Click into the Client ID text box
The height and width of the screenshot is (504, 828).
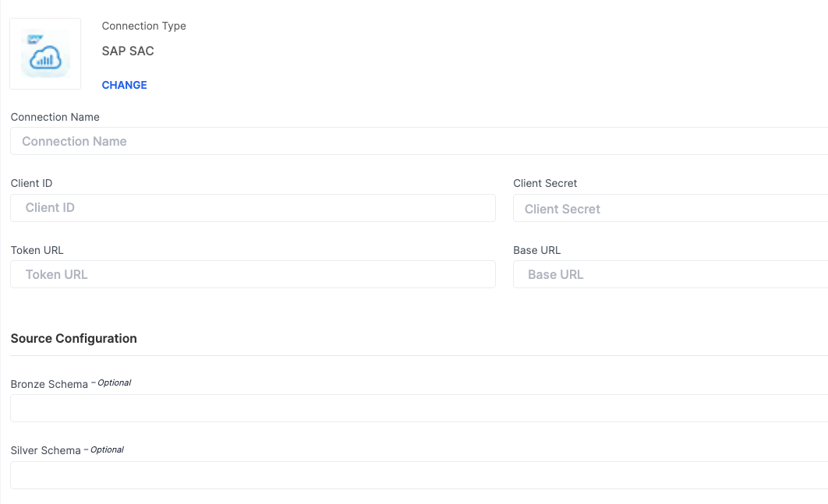click(x=253, y=208)
